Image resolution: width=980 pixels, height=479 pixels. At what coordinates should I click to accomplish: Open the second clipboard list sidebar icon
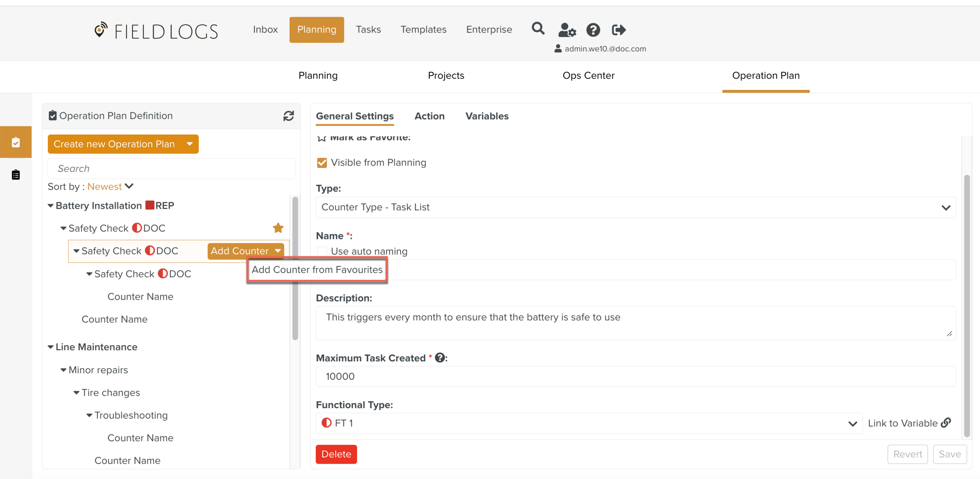coord(16,175)
